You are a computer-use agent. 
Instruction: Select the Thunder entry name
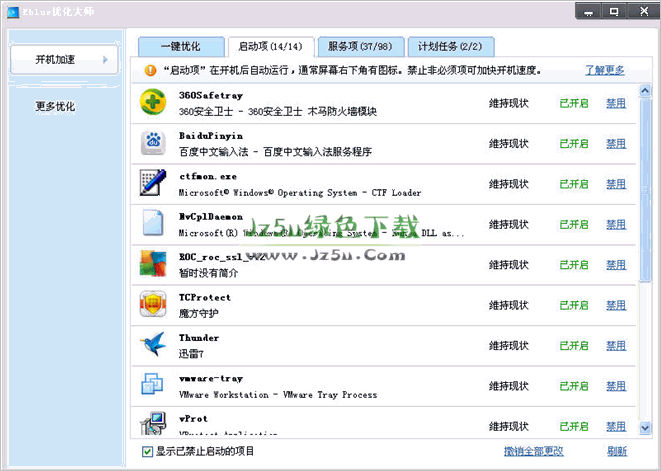199,338
